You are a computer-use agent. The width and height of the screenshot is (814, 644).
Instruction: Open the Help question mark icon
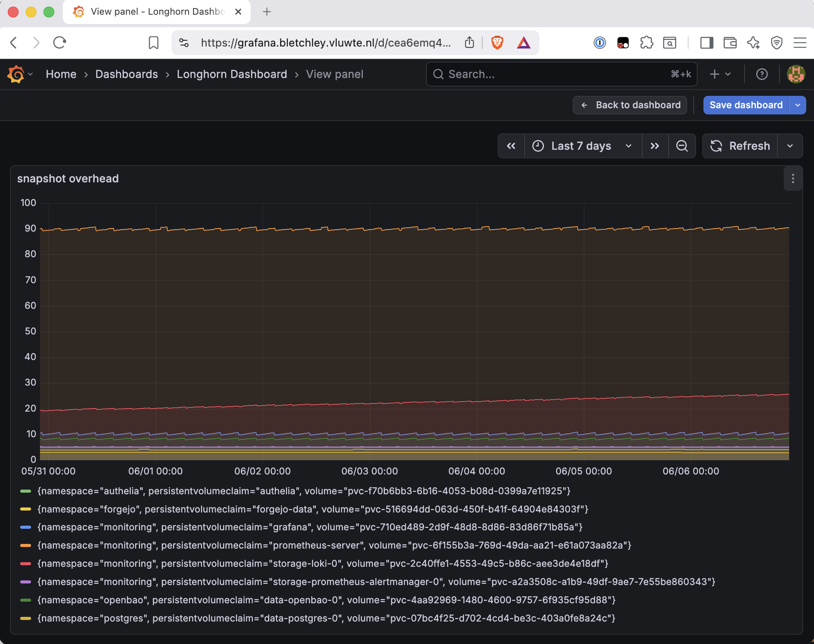click(762, 74)
